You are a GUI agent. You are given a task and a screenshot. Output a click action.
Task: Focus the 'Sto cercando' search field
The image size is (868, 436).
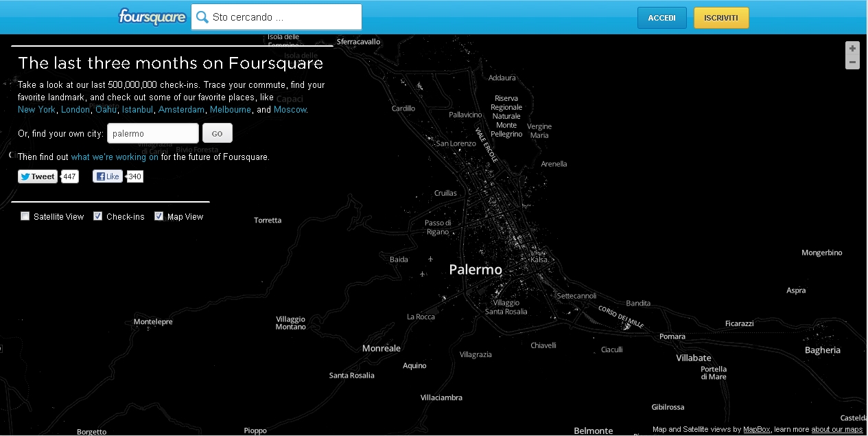point(277,17)
